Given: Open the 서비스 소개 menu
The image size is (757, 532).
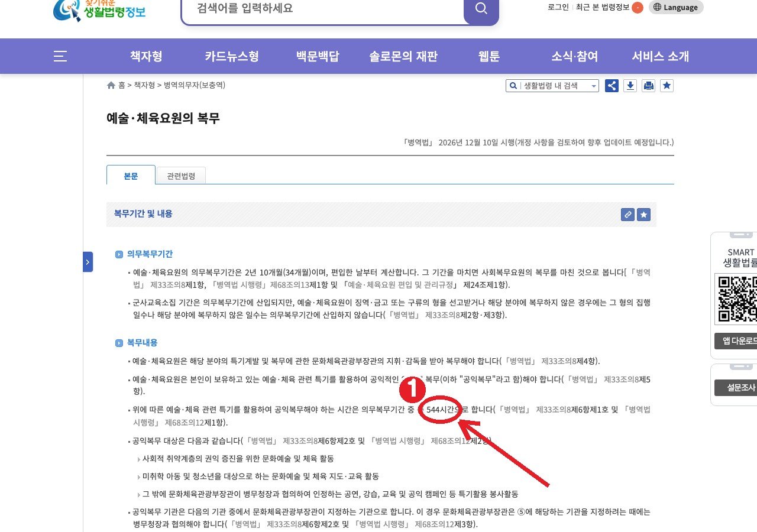Looking at the screenshot, I should (661, 56).
